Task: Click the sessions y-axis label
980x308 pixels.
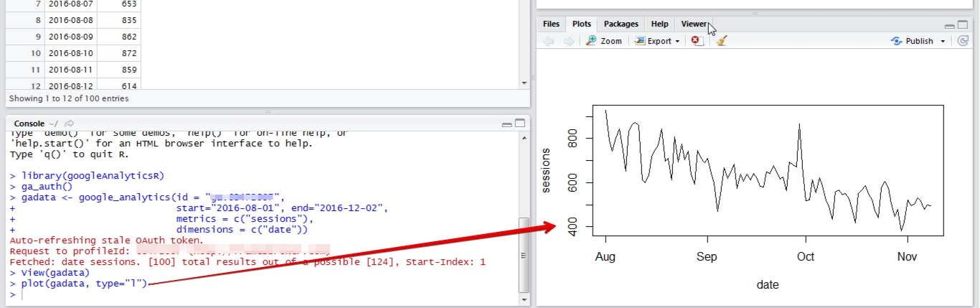Action: point(546,171)
